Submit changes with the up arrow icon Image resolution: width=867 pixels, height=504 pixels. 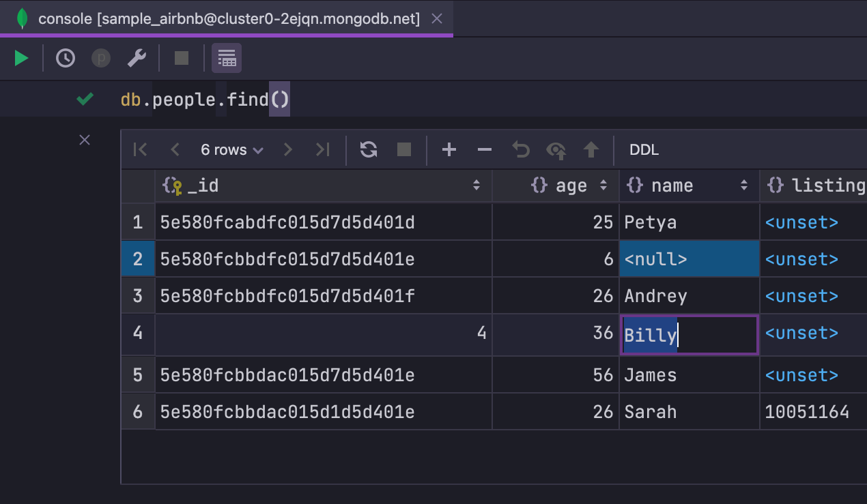[x=591, y=150]
